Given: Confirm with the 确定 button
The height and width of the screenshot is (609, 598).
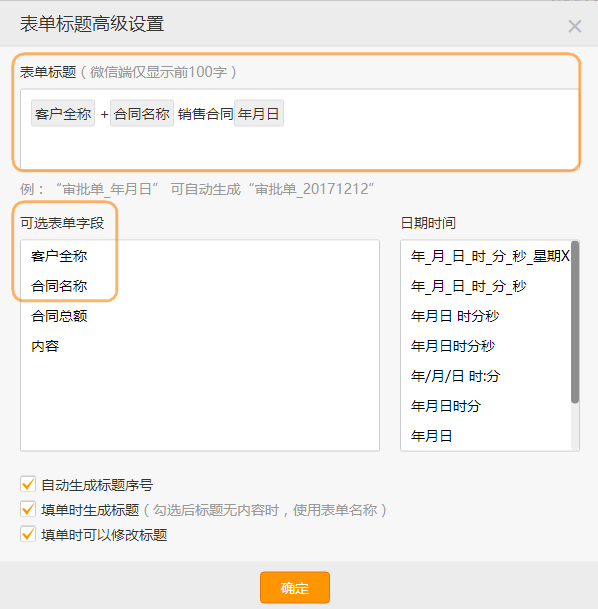Looking at the screenshot, I should coord(295,588).
